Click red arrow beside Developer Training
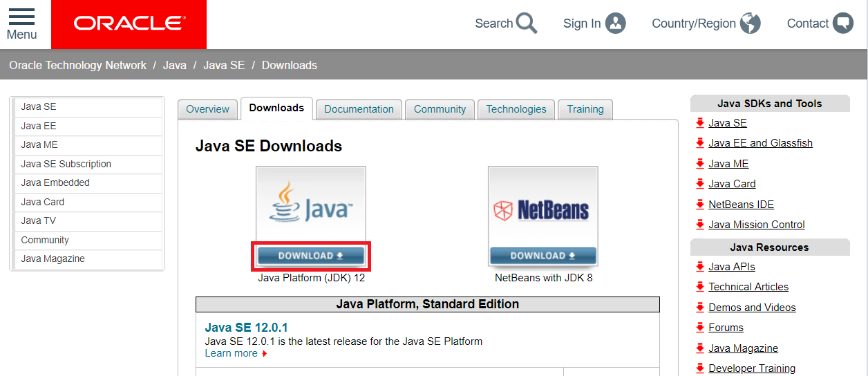 click(x=700, y=368)
